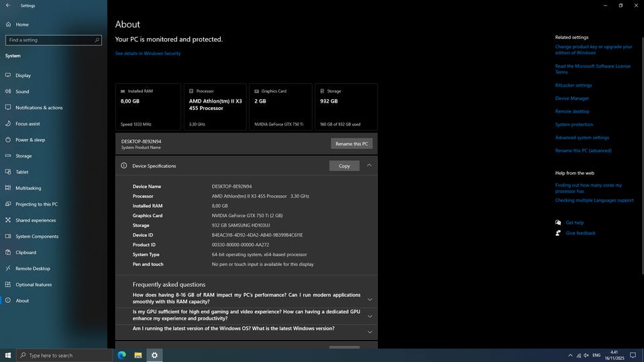Open the Storage drive icon in sidebar
This screenshot has height=362, width=644.
coord(8,156)
